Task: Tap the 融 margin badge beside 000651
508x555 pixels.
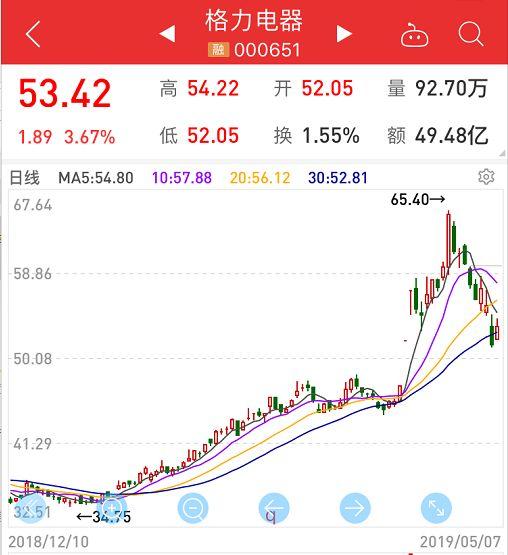Action: (218, 50)
